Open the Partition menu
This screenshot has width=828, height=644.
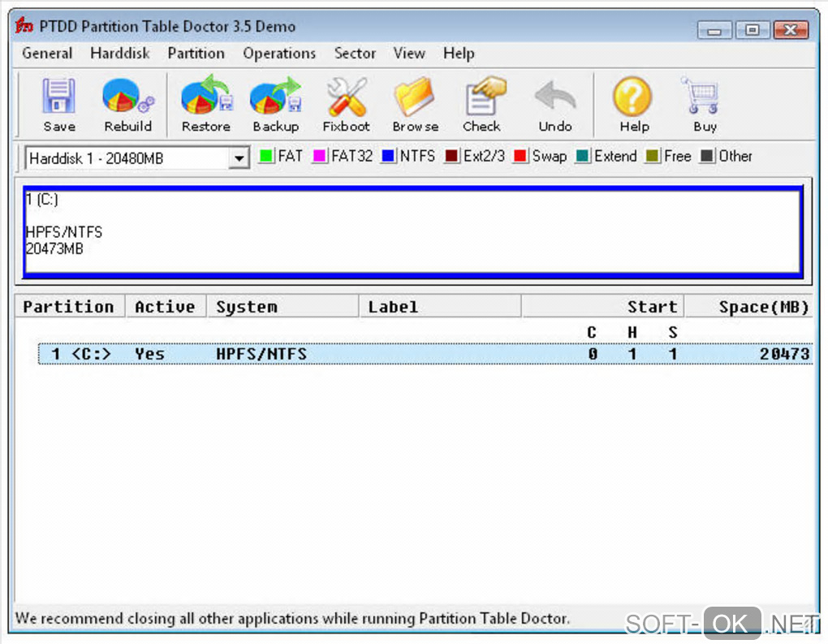pos(196,54)
